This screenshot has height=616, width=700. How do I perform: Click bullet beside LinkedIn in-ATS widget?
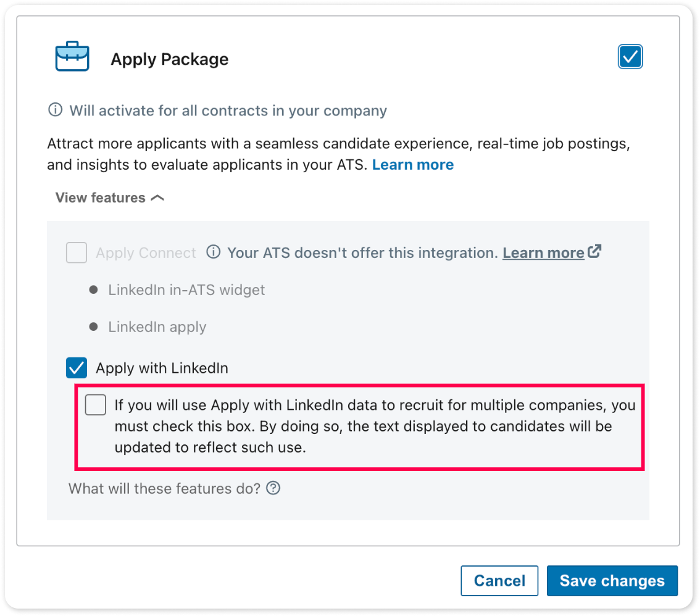coord(93,289)
